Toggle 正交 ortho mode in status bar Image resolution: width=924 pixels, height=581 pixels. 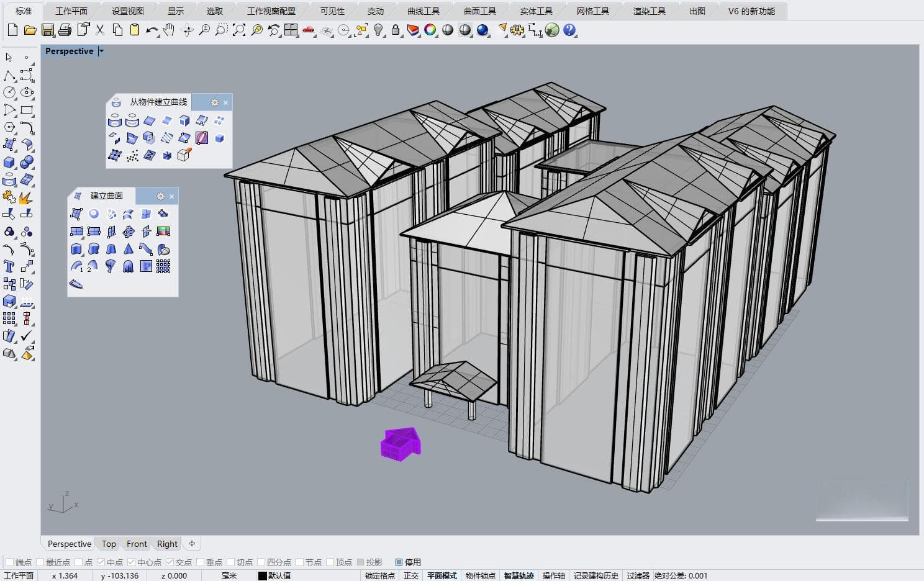point(411,575)
